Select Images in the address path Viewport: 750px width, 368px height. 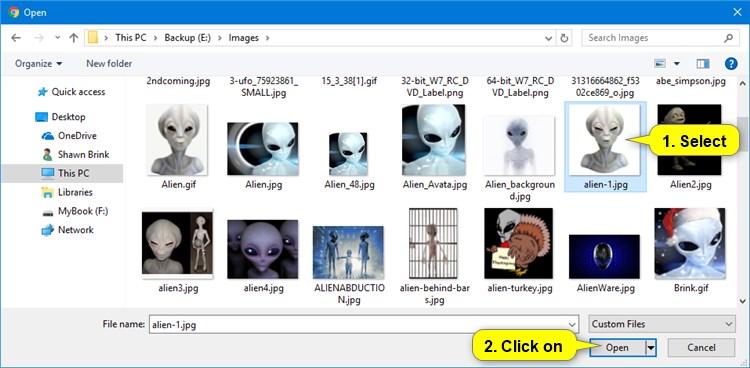tap(243, 38)
